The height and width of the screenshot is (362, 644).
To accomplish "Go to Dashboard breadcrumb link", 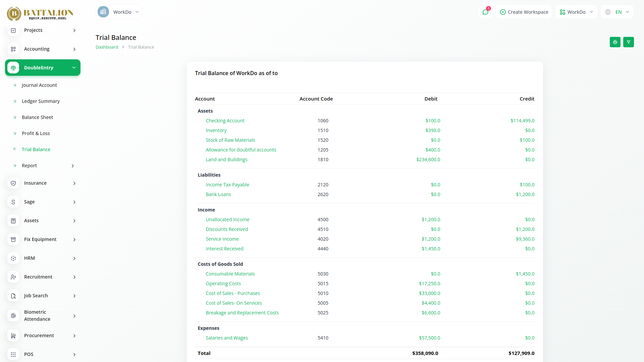I will click(x=107, y=47).
